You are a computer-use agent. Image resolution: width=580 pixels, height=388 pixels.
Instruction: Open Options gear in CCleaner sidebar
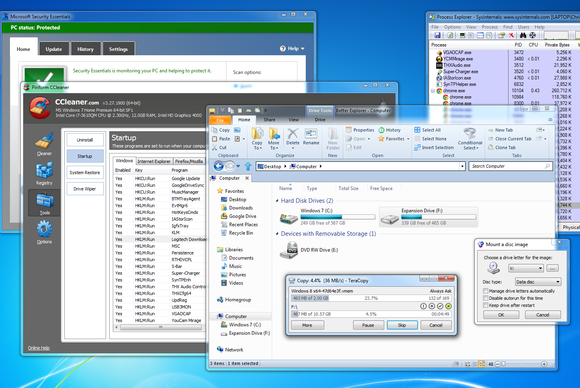[x=44, y=232]
